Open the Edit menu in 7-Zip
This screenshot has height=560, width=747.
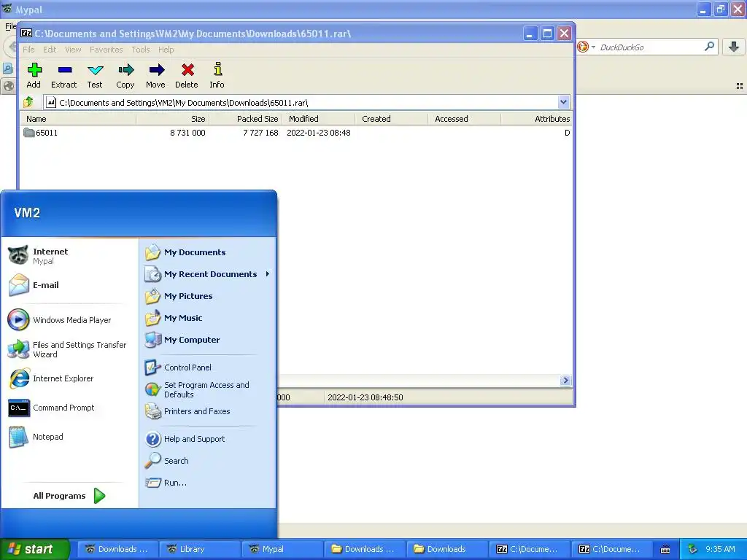click(50, 50)
